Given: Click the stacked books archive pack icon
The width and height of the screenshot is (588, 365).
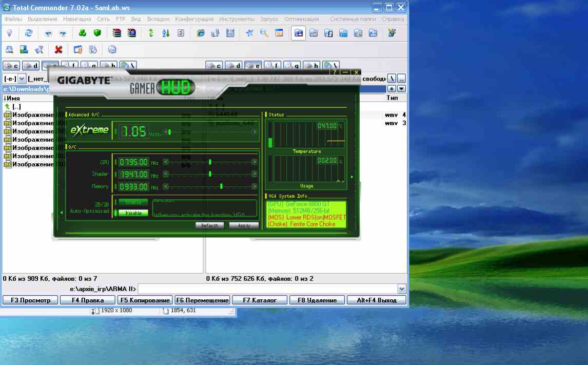Looking at the screenshot, I should click(x=116, y=33).
